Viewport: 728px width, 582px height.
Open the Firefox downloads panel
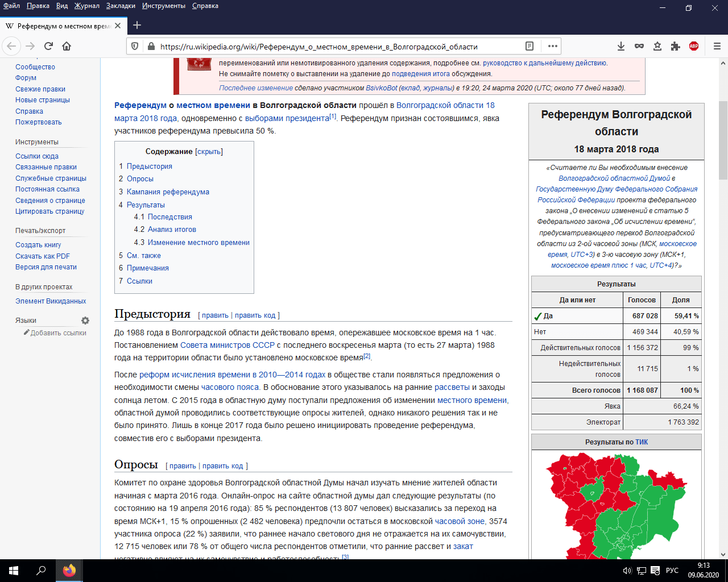(x=621, y=46)
